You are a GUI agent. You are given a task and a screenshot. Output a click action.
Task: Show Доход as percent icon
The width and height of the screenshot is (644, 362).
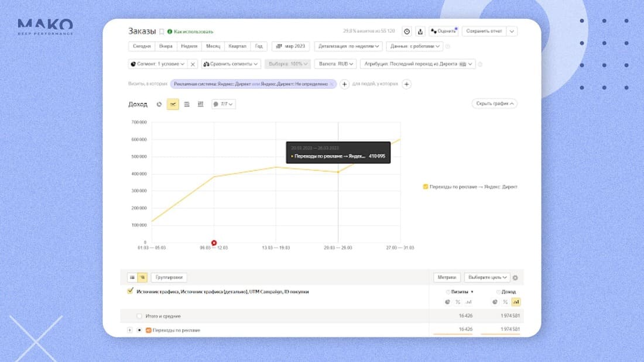[505, 302]
